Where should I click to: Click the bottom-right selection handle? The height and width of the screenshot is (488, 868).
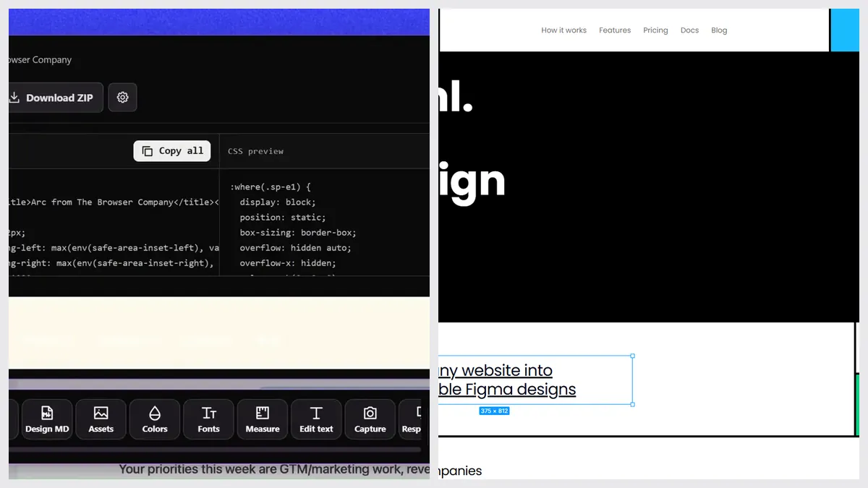click(633, 404)
